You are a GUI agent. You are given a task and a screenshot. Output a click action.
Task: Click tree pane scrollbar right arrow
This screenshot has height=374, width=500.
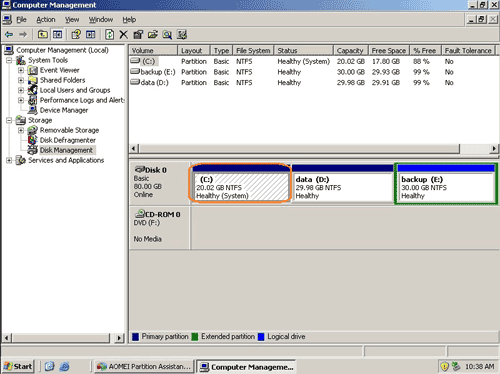[x=119, y=338]
